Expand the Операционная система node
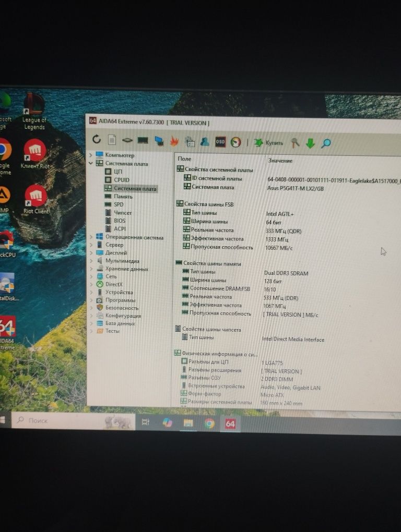The image size is (401, 532). pyautogui.click(x=91, y=237)
